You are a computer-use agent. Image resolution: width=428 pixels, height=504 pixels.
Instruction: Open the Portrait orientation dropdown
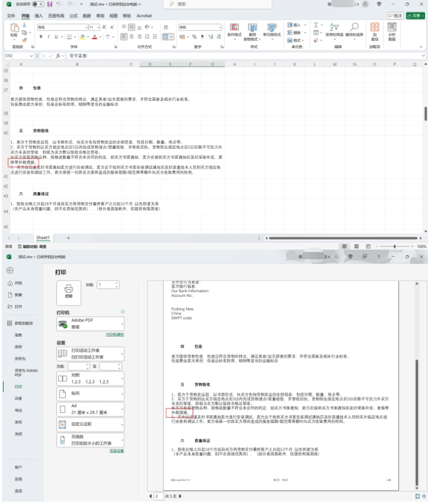click(x=91, y=394)
